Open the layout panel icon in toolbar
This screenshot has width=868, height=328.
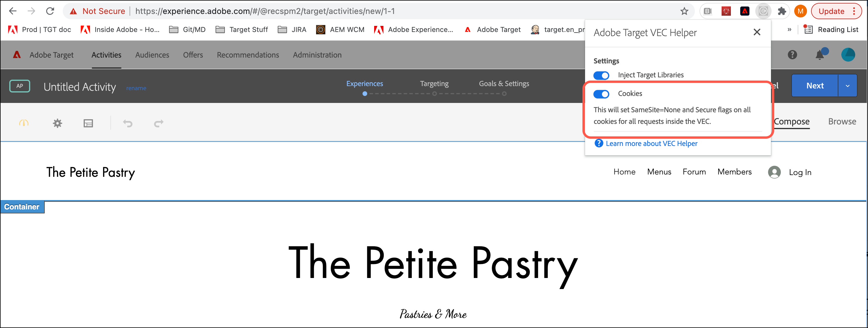pos(88,123)
